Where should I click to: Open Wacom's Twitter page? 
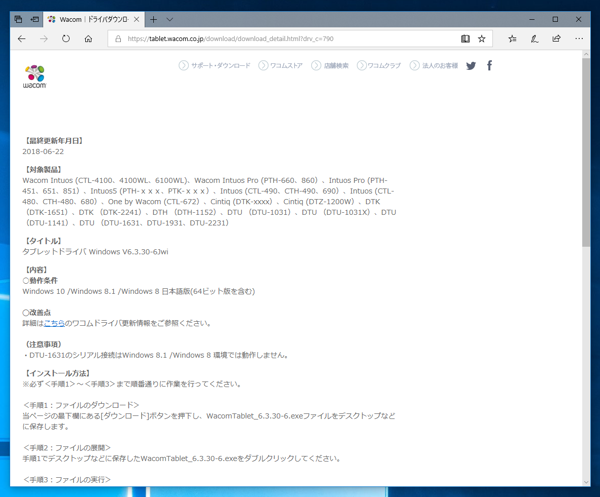pos(471,66)
